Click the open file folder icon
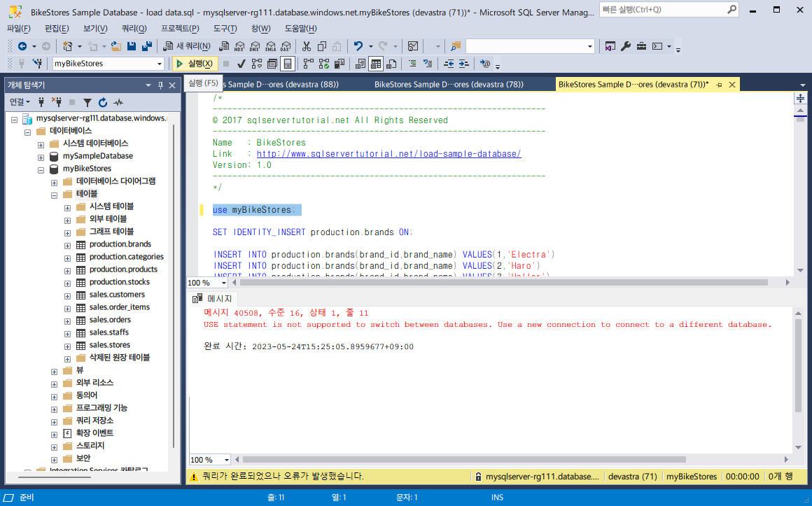 (116, 47)
